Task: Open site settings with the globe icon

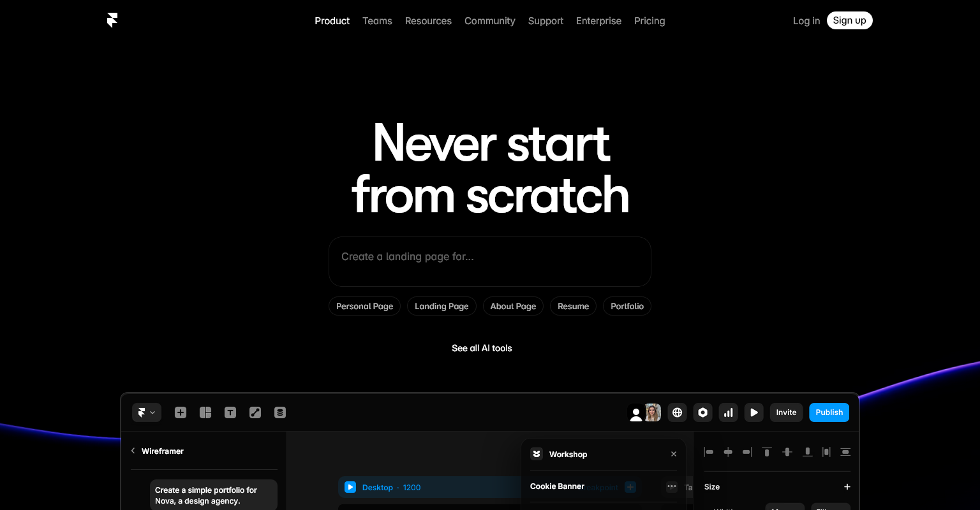Action: coord(677,412)
